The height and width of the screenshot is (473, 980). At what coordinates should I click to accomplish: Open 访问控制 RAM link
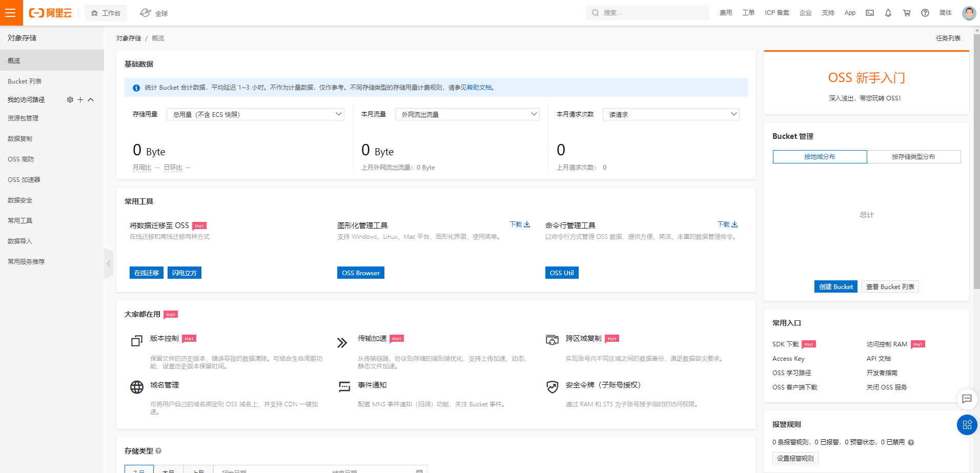[x=887, y=344]
